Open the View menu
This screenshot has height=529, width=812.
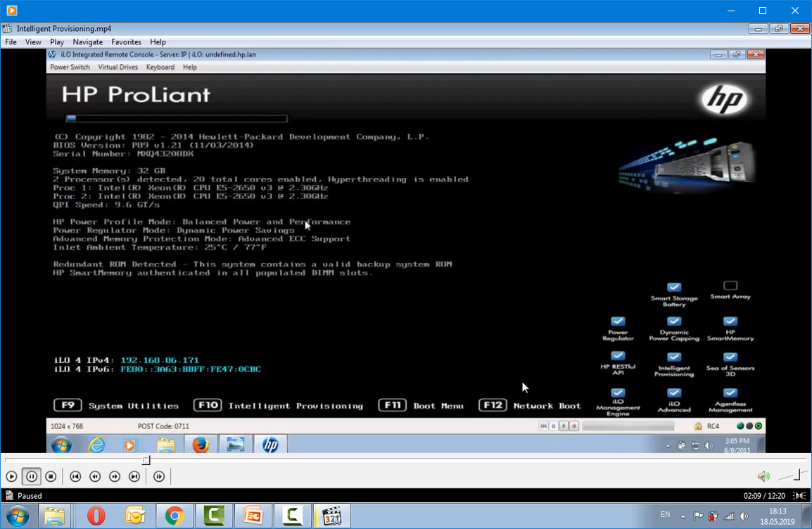[33, 42]
